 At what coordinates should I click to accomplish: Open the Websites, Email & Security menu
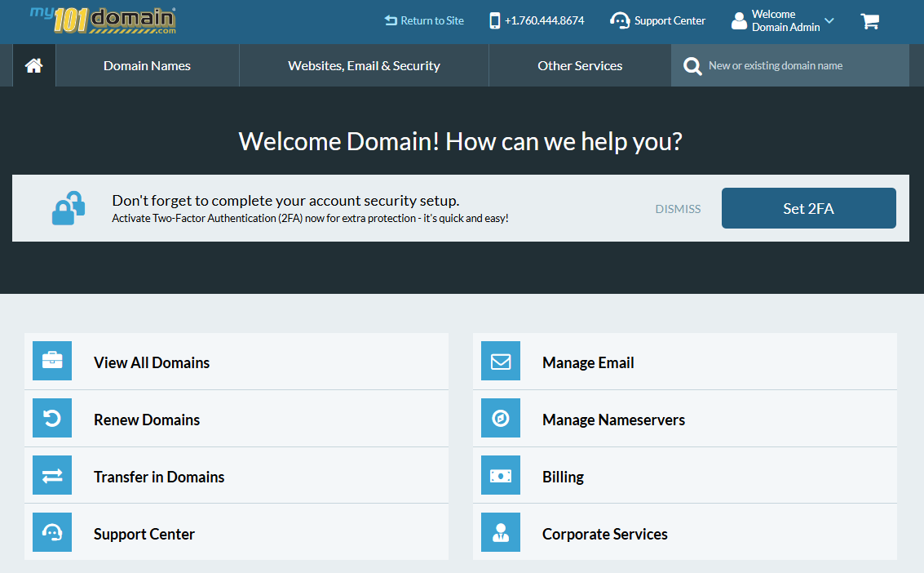pyautogui.click(x=364, y=66)
